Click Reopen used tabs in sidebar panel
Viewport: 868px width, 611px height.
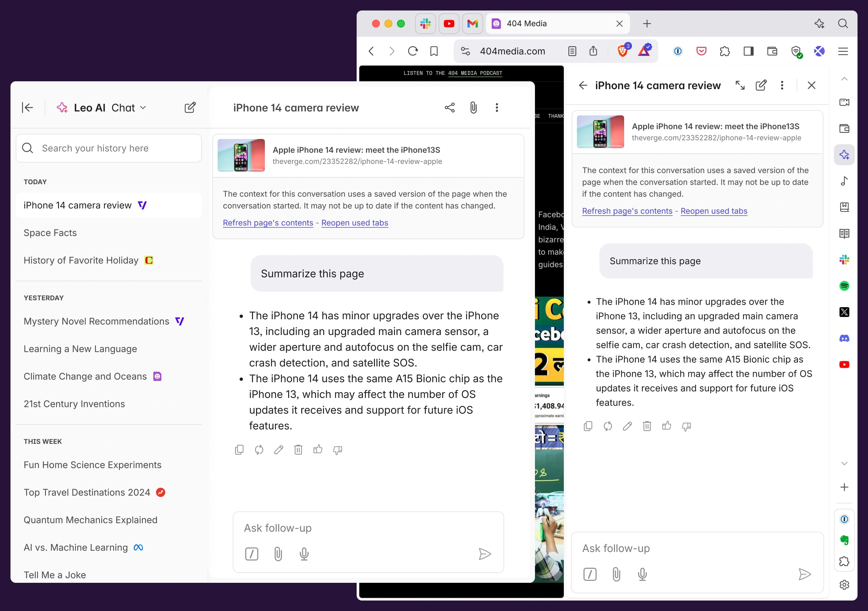713,211
